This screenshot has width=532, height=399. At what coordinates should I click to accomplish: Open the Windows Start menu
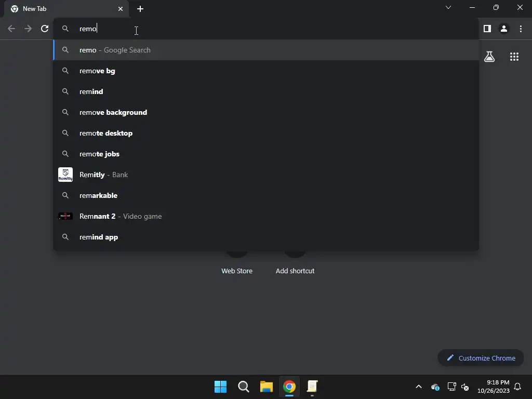(x=220, y=387)
